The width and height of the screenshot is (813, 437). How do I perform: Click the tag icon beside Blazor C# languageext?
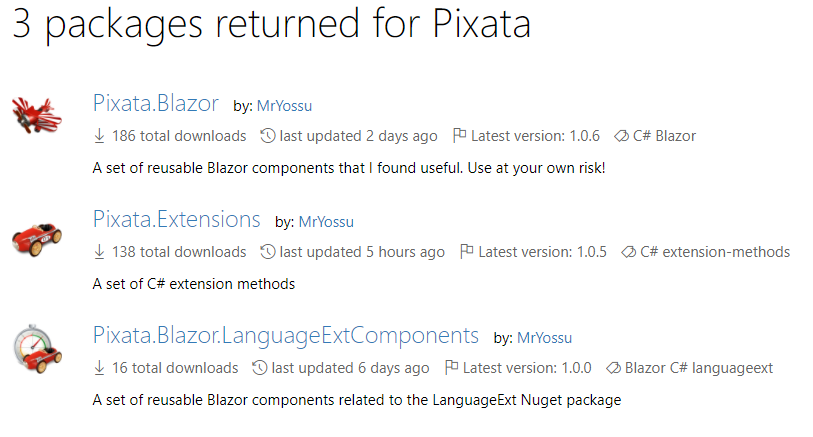pyautogui.click(x=613, y=369)
